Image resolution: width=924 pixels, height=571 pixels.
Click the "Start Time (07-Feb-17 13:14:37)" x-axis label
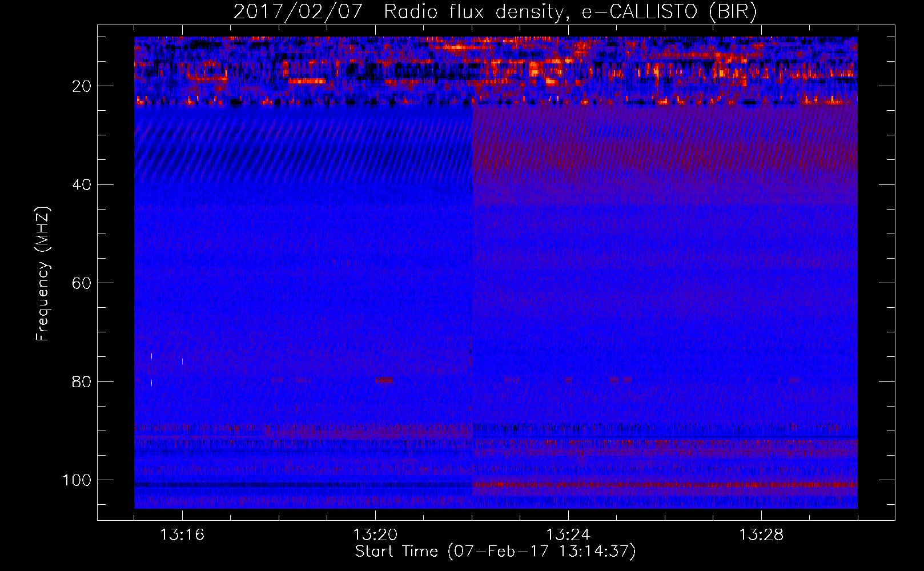point(495,552)
